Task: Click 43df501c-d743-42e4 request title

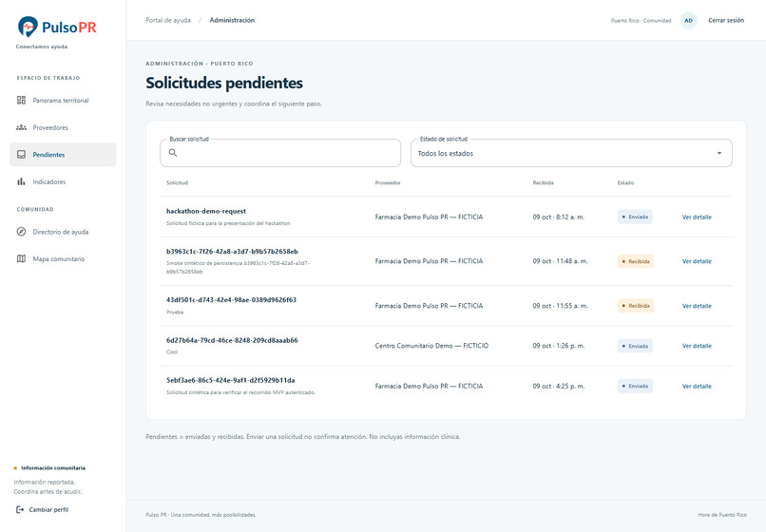Action: click(231, 300)
